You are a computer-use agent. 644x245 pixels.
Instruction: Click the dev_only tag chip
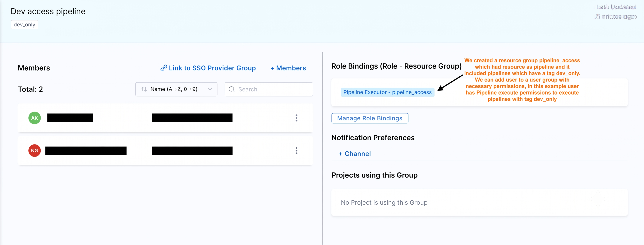point(25,25)
